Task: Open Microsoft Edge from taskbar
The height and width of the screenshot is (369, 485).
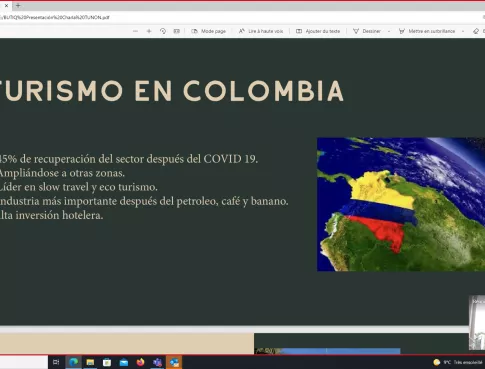Action: click(74, 362)
